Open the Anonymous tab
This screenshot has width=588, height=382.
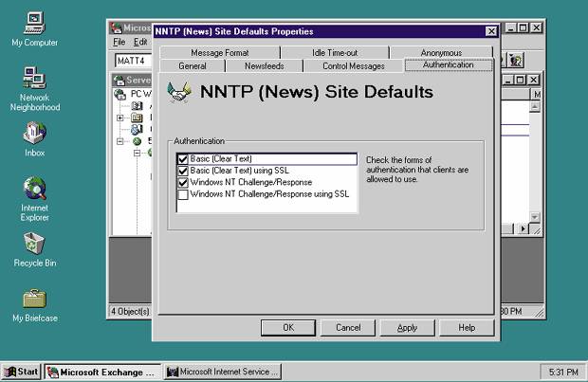point(441,52)
